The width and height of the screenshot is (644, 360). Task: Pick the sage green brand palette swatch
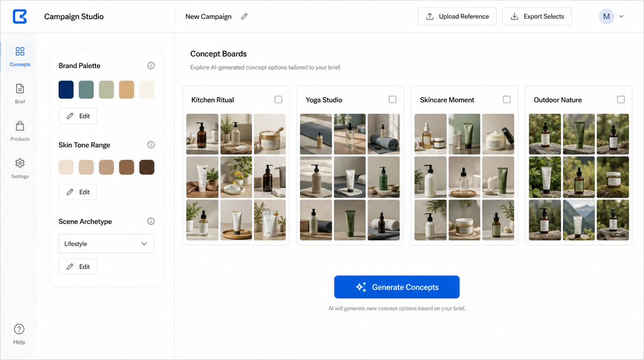coord(107,89)
